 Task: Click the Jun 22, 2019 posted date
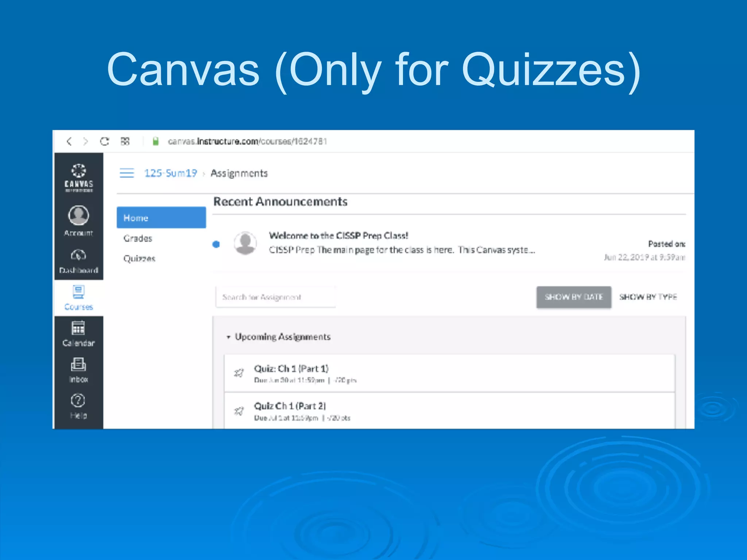pyautogui.click(x=645, y=257)
